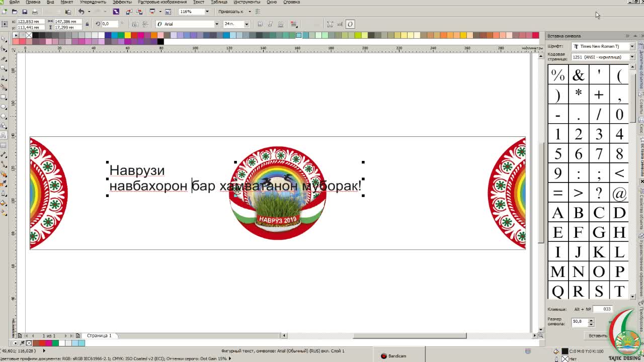Select the Shape edit tool
This screenshot has width=644, height=362.
click(4, 49)
